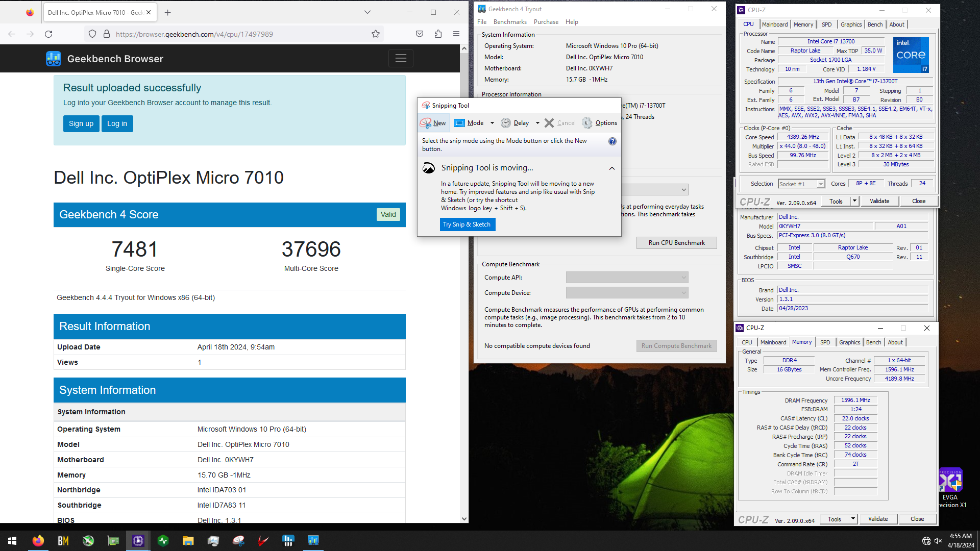The image size is (980, 551).
Task: Open lower CPU-Z Tools dropdown arrow
Action: pyautogui.click(x=853, y=519)
